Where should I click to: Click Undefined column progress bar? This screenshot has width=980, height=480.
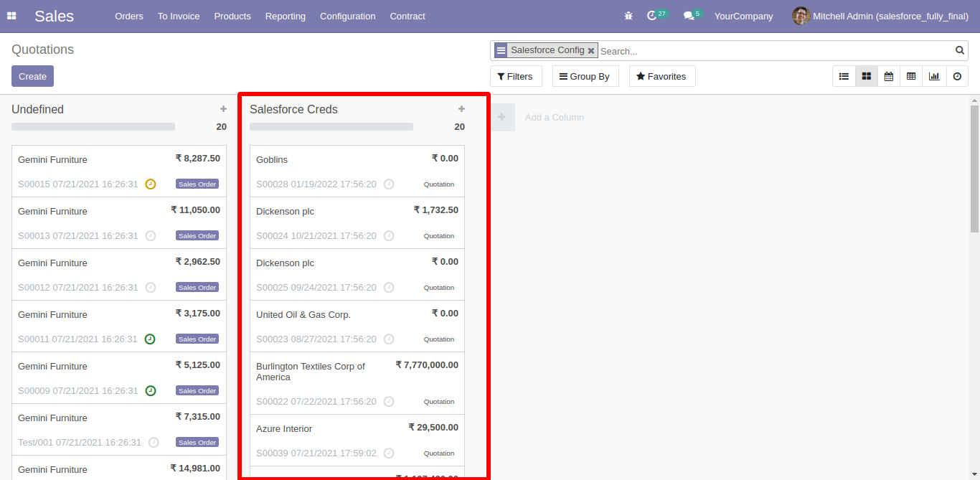pyautogui.click(x=93, y=126)
